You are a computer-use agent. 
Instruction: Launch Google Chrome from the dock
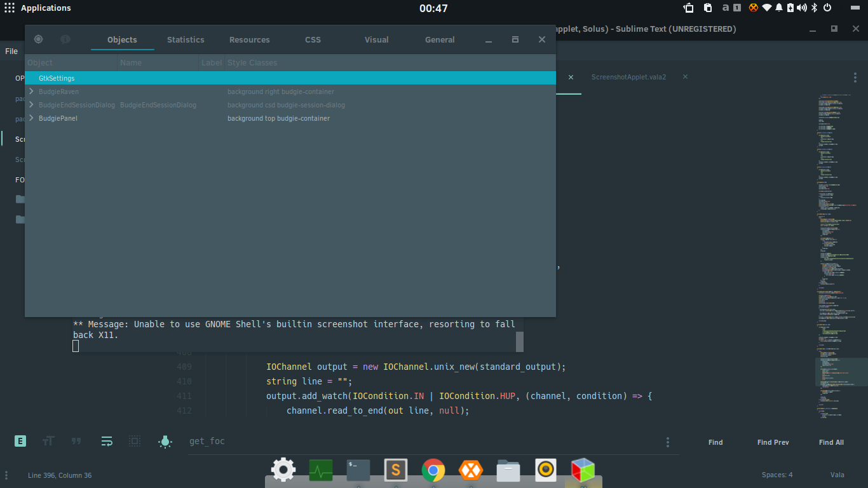coord(433,470)
